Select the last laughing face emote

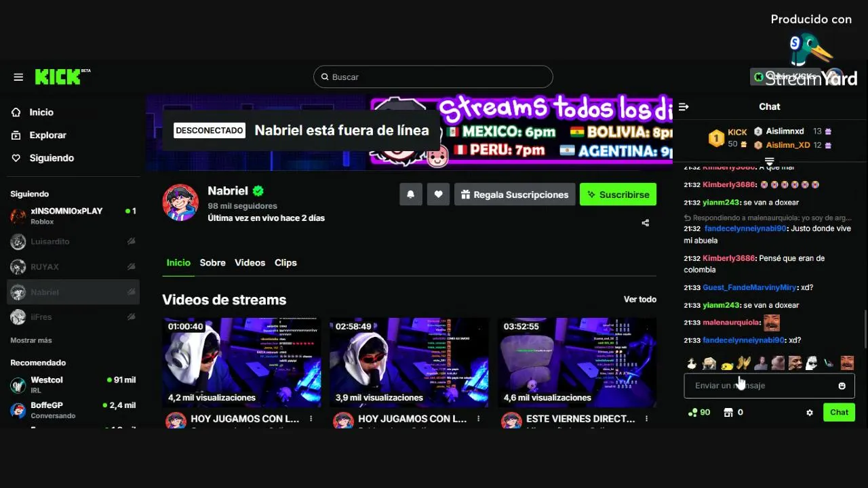tap(847, 363)
